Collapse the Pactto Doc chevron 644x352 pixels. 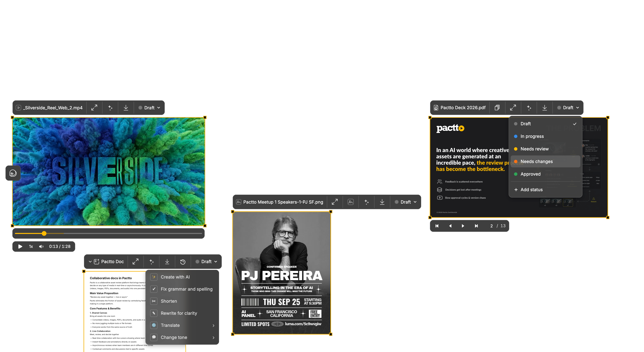(90, 261)
